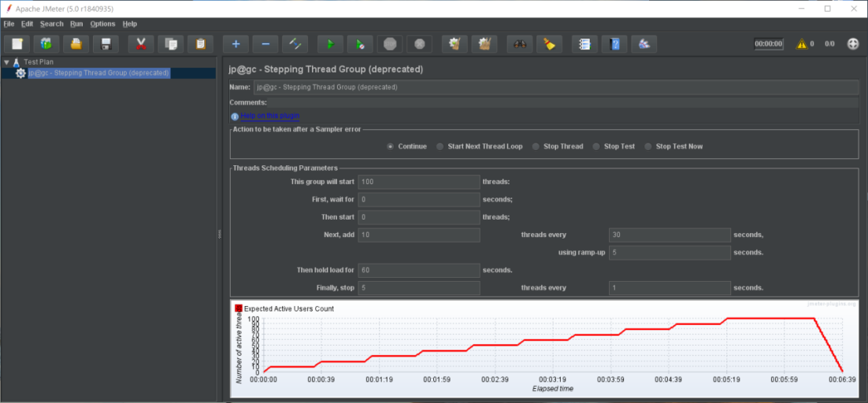Click the info icon beside Help link
868x403 pixels.
(x=235, y=116)
